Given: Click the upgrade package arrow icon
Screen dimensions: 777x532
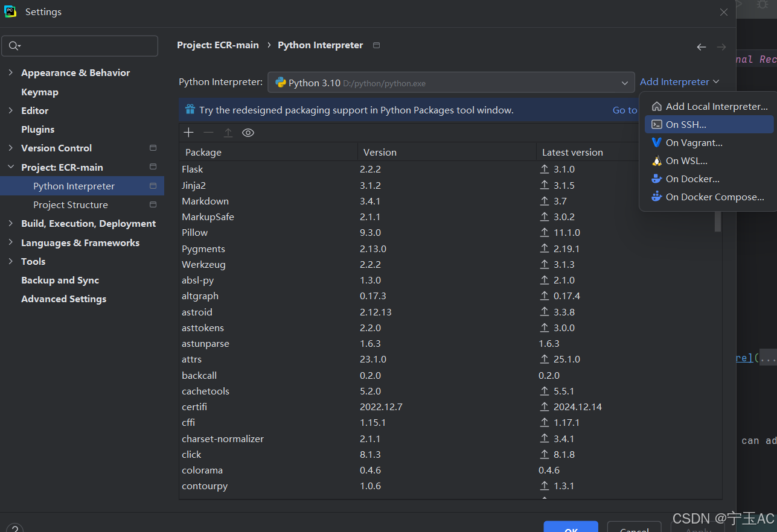Looking at the screenshot, I should click(x=228, y=133).
